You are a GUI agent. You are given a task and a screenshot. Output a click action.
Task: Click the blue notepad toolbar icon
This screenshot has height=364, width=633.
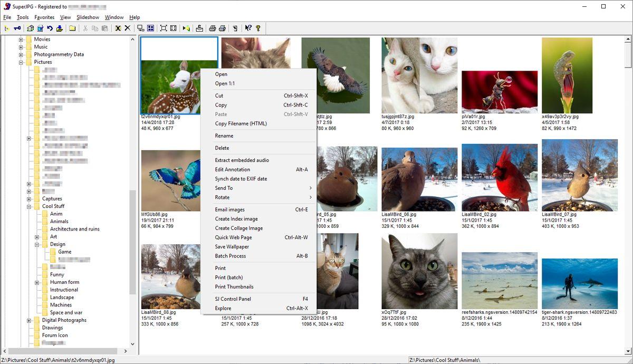tap(40, 28)
